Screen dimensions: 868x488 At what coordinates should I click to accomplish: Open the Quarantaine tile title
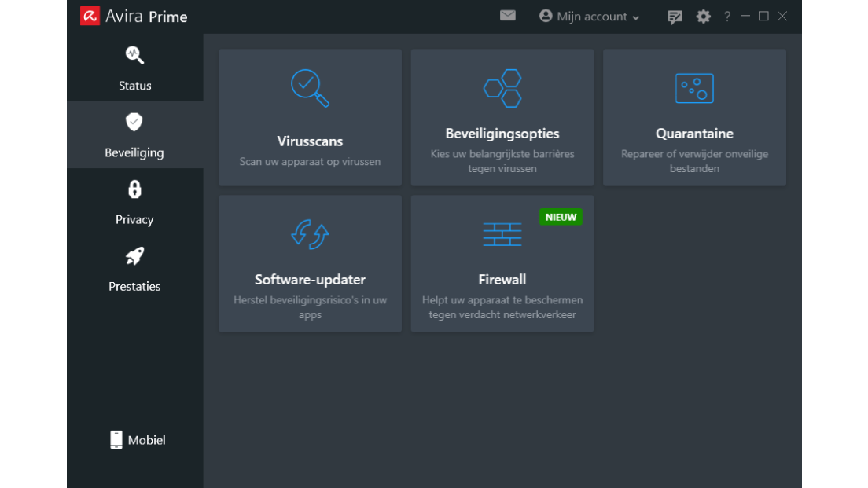695,134
